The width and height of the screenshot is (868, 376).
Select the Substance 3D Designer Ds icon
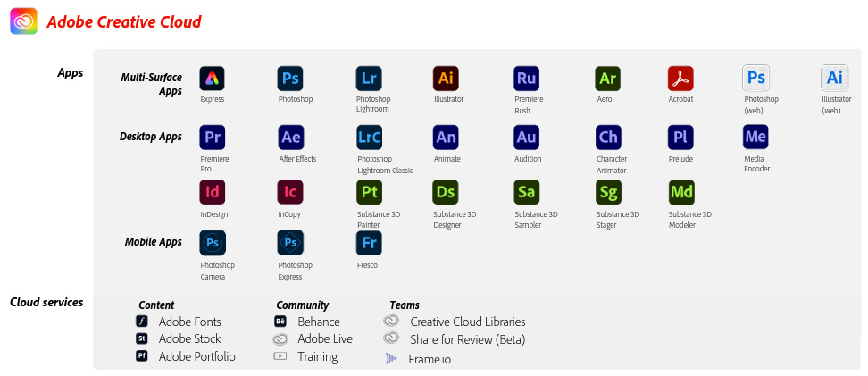click(x=446, y=193)
